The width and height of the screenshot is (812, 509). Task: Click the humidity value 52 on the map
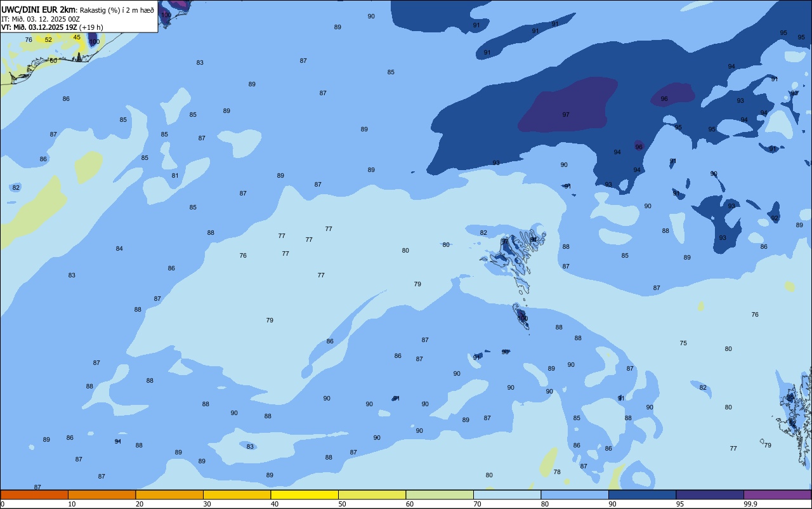48,40
